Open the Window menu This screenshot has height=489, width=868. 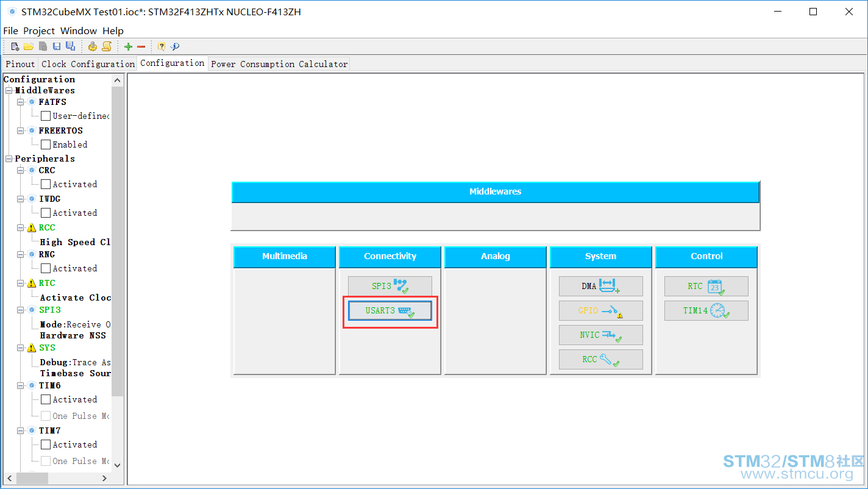click(79, 30)
